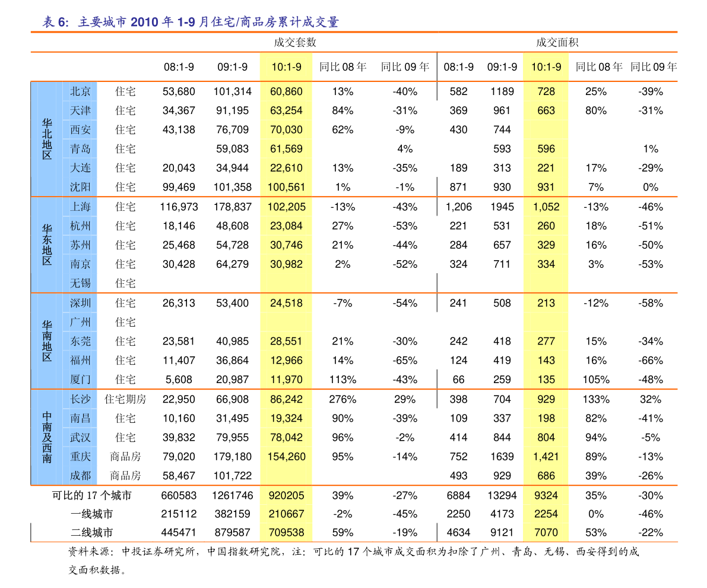Click the source note starting '资料来源：中投证券研究所'
The image size is (707, 588).
(x=353, y=561)
